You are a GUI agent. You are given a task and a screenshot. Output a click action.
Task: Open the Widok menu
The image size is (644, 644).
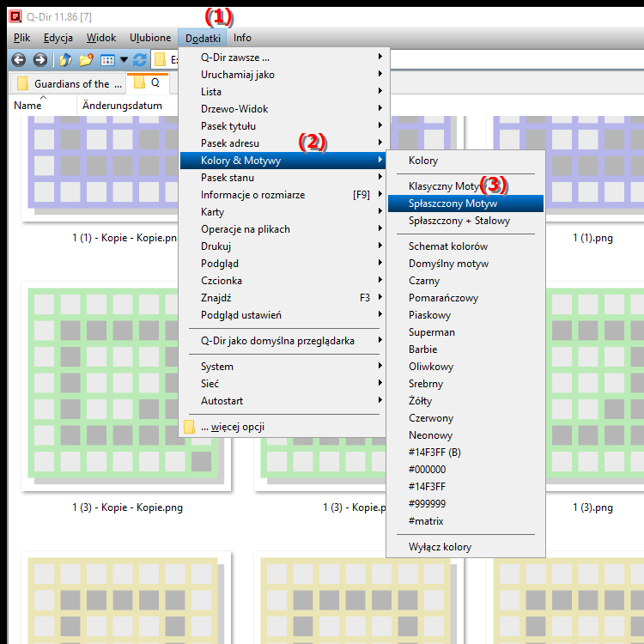click(101, 38)
